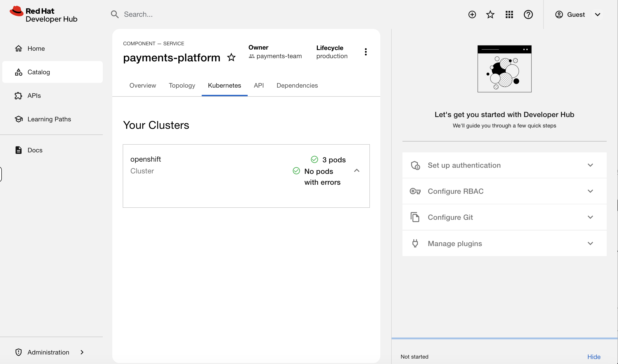Expand the Manage plugins step
The height and width of the screenshot is (364, 618).
pos(504,243)
